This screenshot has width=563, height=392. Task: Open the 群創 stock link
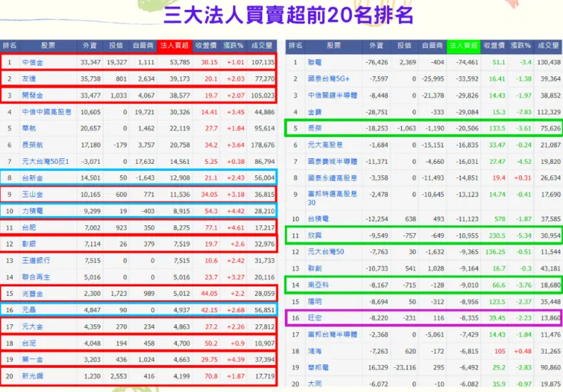(x=314, y=269)
